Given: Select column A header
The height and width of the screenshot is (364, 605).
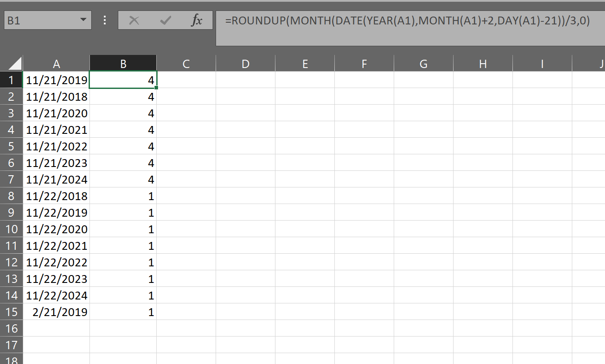Looking at the screenshot, I should [x=56, y=63].
